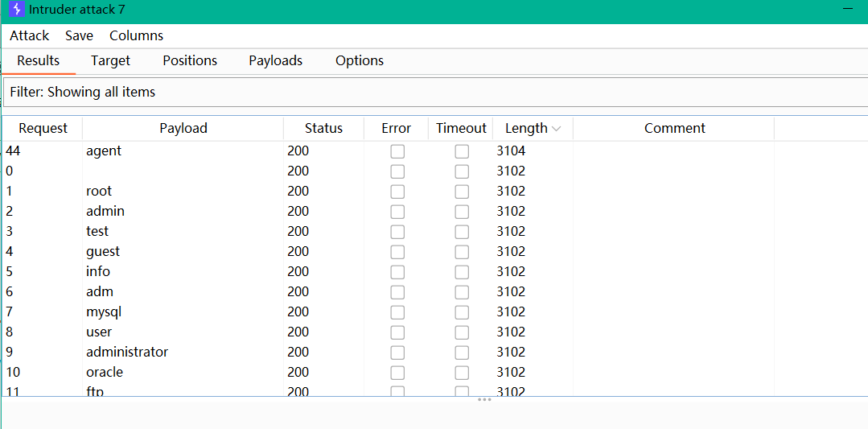
Task: Click the Burp Intruder lightning icon
Action: pos(17,9)
